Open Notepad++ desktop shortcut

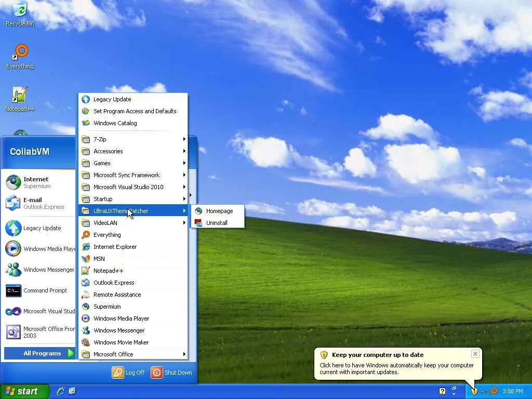(x=20, y=99)
